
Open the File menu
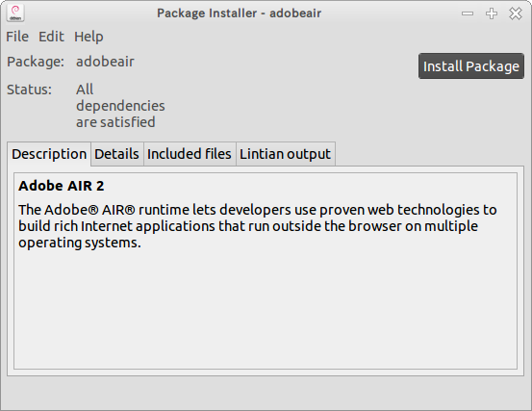[17, 37]
